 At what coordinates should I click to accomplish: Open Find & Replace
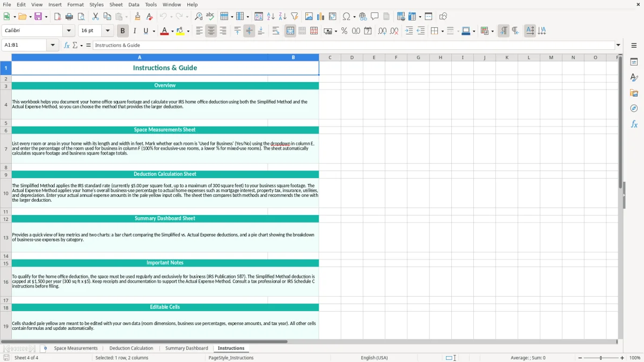pyautogui.click(x=199, y=17)
